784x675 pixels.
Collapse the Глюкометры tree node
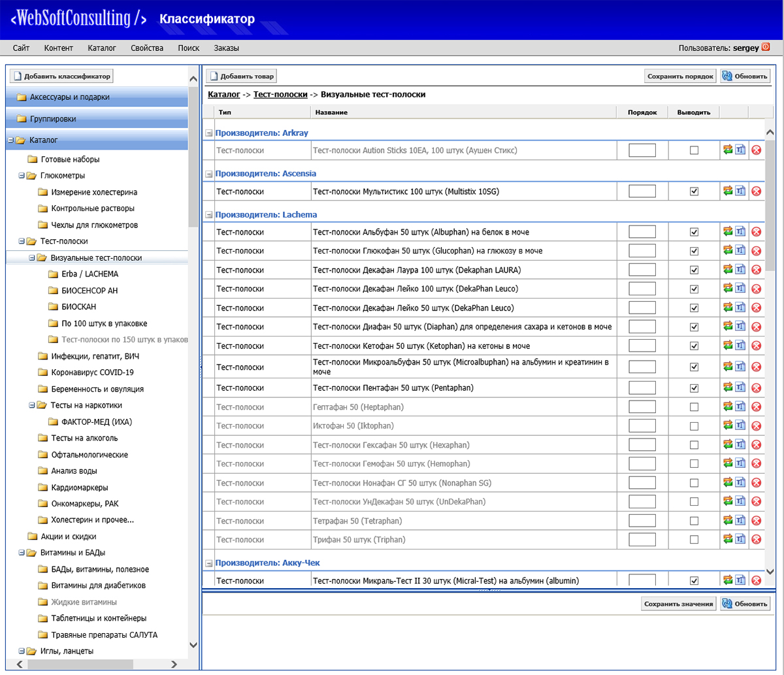pyautogui.click(x=21, y=175)
